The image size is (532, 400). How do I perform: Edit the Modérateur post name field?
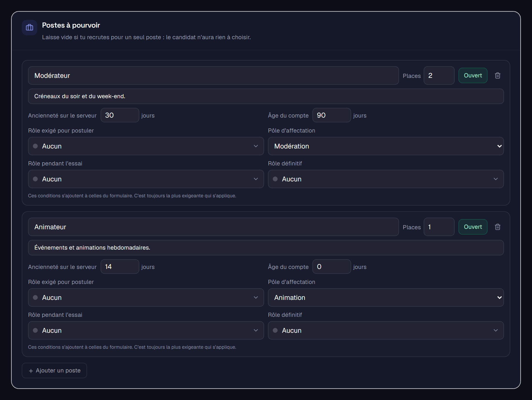tap(213, 75)
